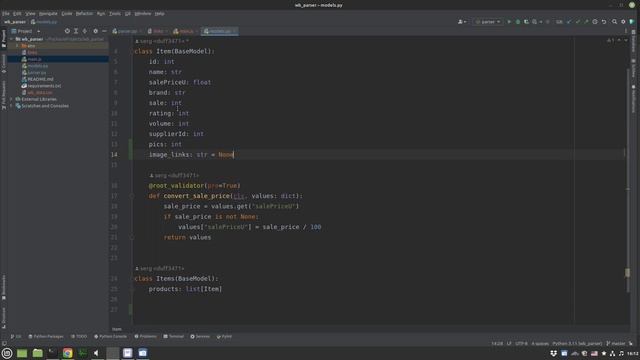Click Expand All in Project panel

[76, 31]
